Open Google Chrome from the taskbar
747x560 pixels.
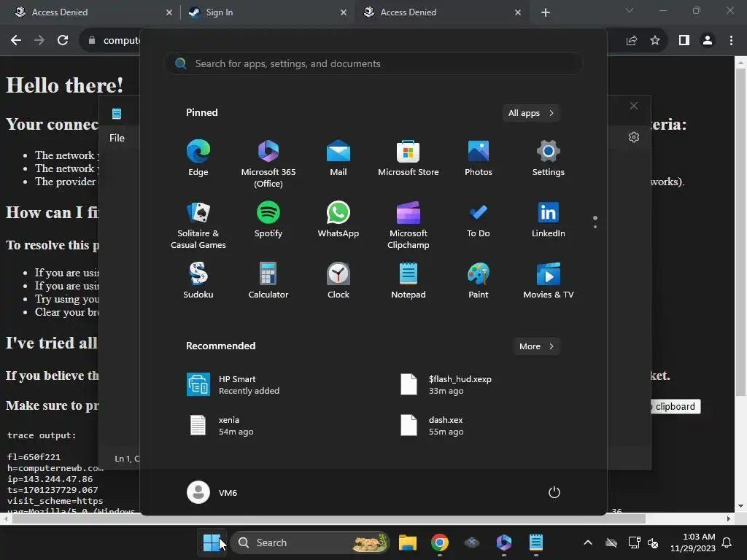pos(440,542)
